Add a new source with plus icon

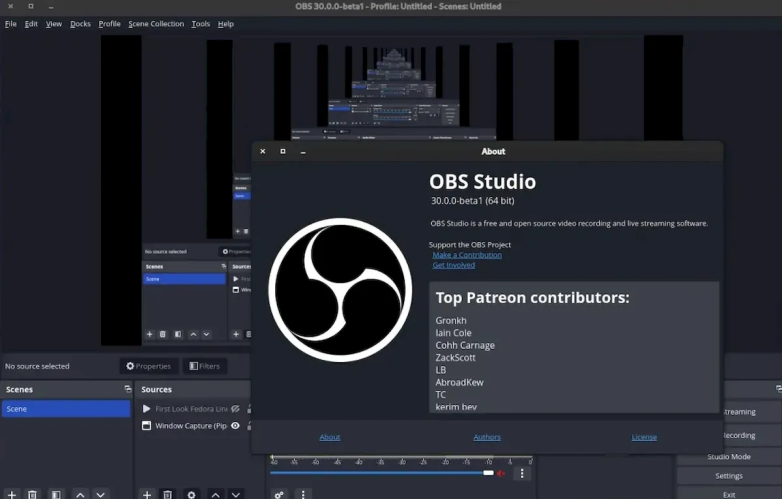click(147, 495)
